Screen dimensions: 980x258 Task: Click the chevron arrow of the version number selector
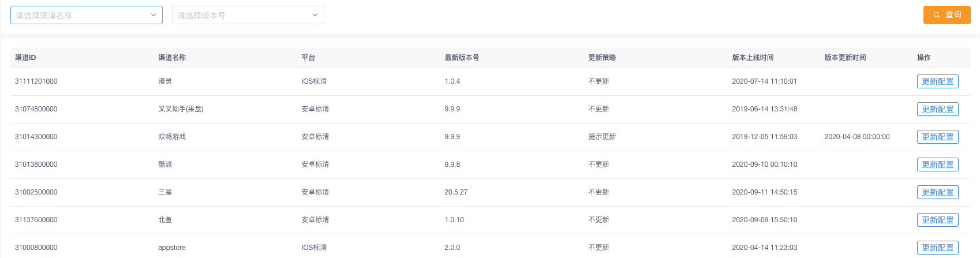coord(315,15)
